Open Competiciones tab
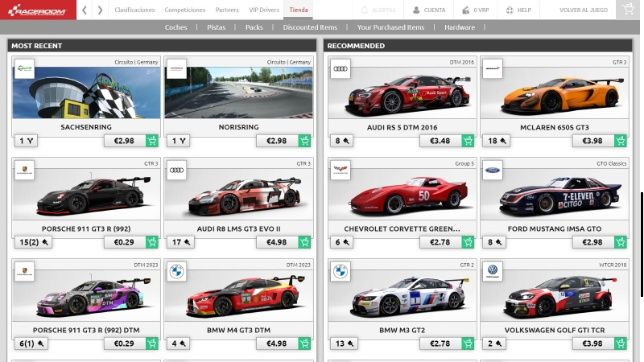The height and width of the screenshot is (362, 644). 185,10
